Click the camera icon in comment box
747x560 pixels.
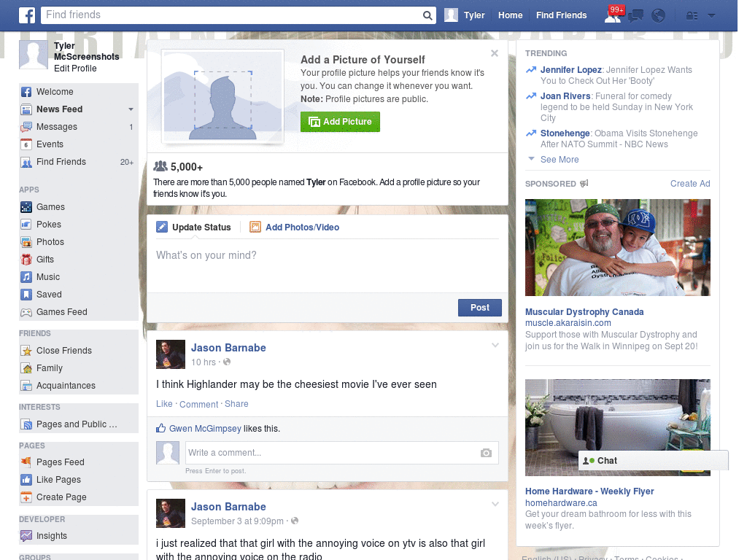pyautogui.click(x=486, y=453)
